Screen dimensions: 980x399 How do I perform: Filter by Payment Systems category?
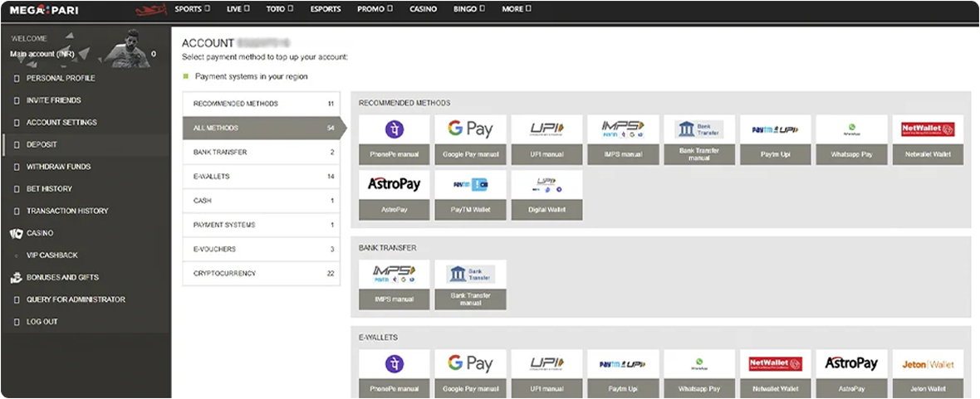(x=262, y=225)
